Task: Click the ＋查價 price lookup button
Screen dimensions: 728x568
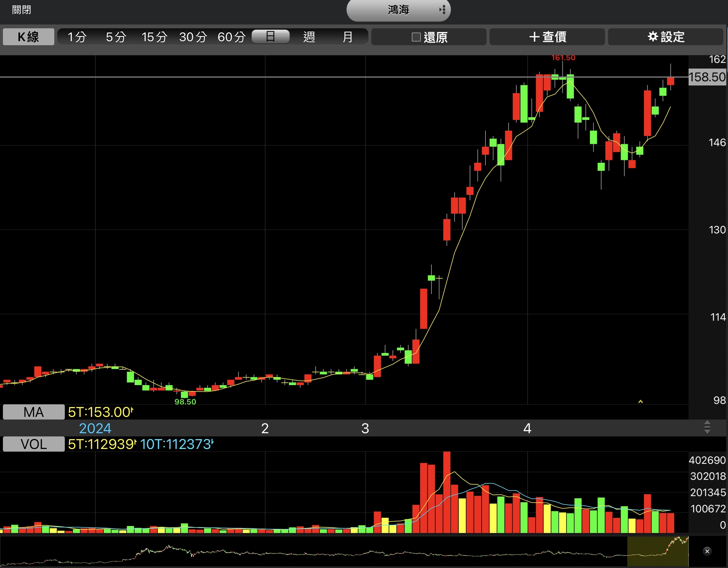Action: click(x=547, y=37)
